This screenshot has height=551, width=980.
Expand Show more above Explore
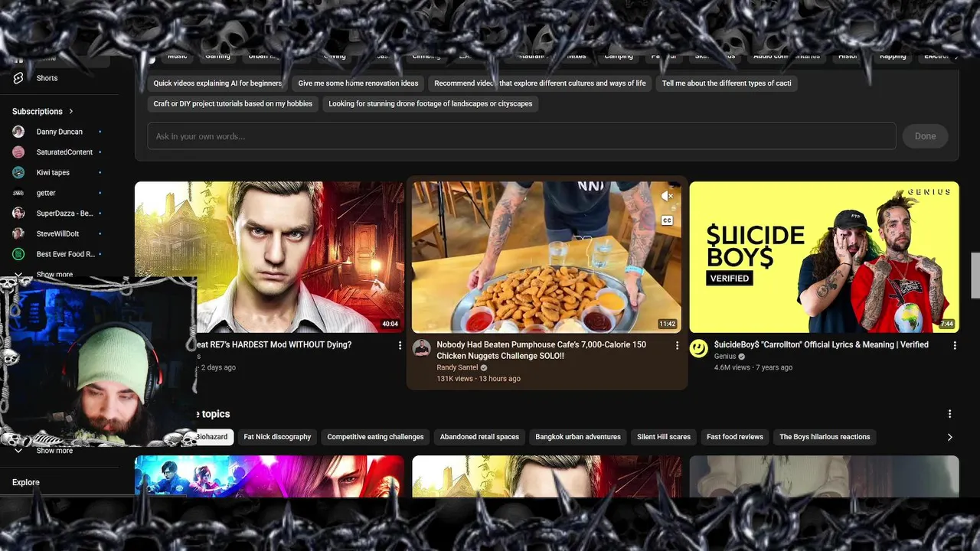click(x=54, y=451)
